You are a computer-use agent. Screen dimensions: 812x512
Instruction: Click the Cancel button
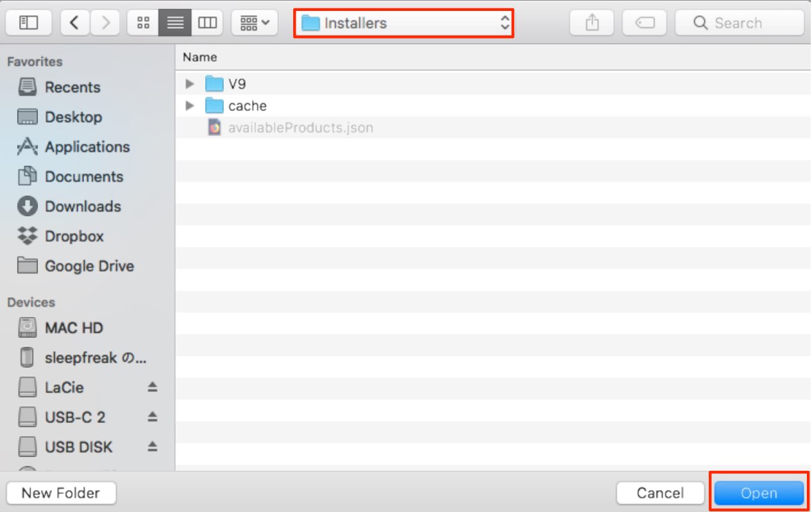[660, 493]
